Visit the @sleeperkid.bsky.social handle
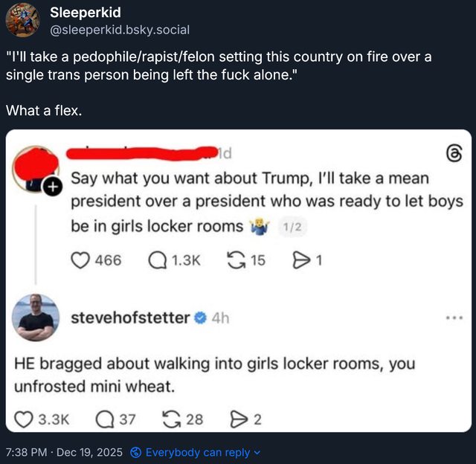This screenshot has height=464, width=476. coord(119,30)
